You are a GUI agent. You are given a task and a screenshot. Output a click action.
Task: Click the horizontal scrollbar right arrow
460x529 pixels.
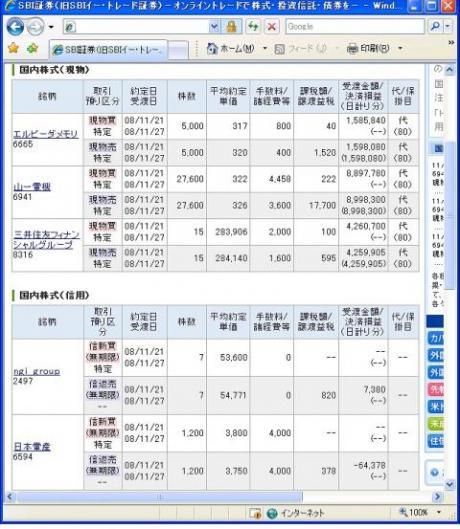tap(437, 497)
